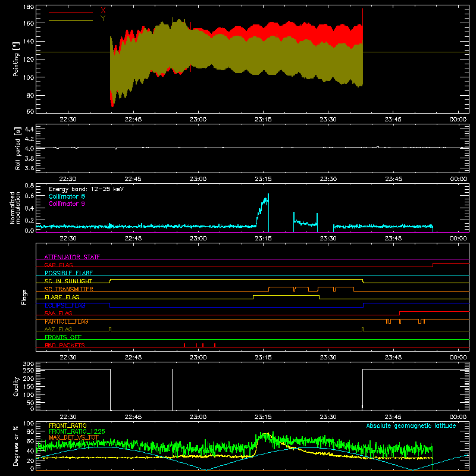Select the olive line sample beside Y

point(71,21)
